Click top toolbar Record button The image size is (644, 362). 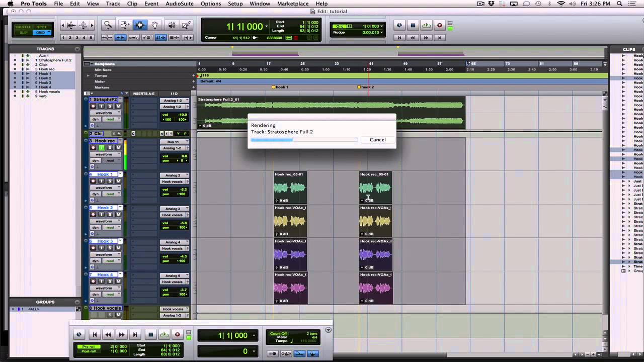tap(440, 25)
